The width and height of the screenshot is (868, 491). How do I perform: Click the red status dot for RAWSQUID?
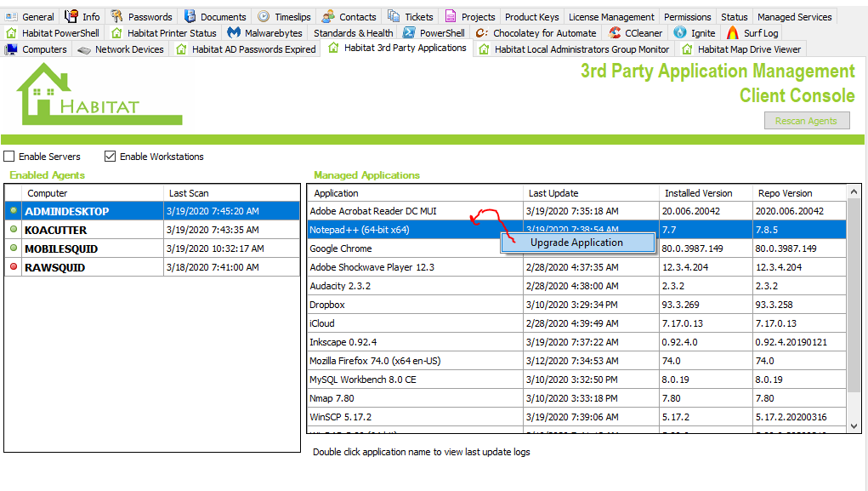[x=13, y=268]
